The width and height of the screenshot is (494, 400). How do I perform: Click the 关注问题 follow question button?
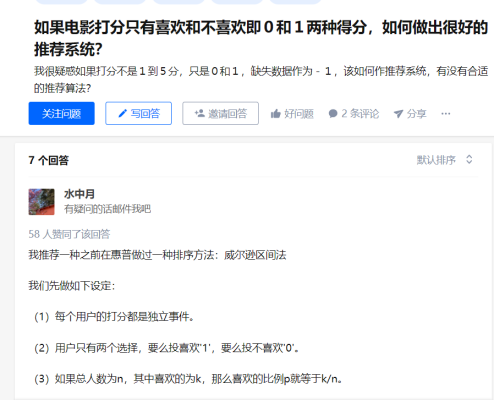click(x=61, y=113)
